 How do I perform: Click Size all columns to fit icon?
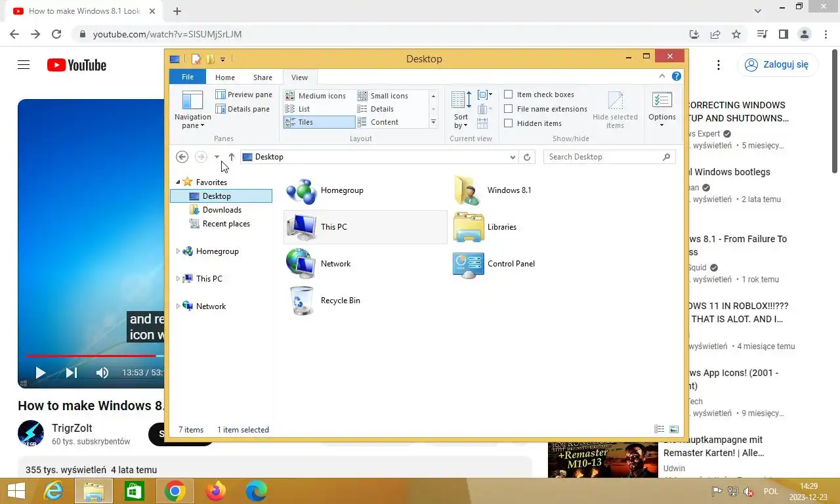click(x=482, y=123)
